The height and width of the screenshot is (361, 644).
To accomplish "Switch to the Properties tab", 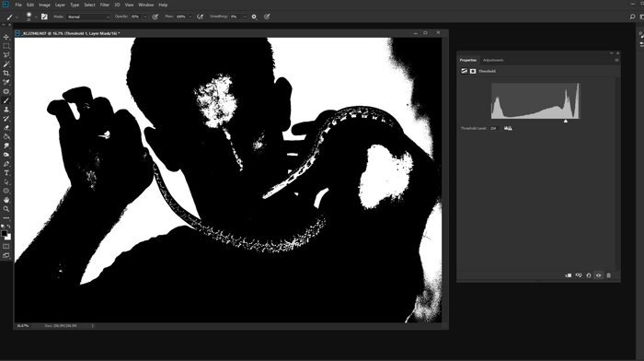I will tap(468, 60).
